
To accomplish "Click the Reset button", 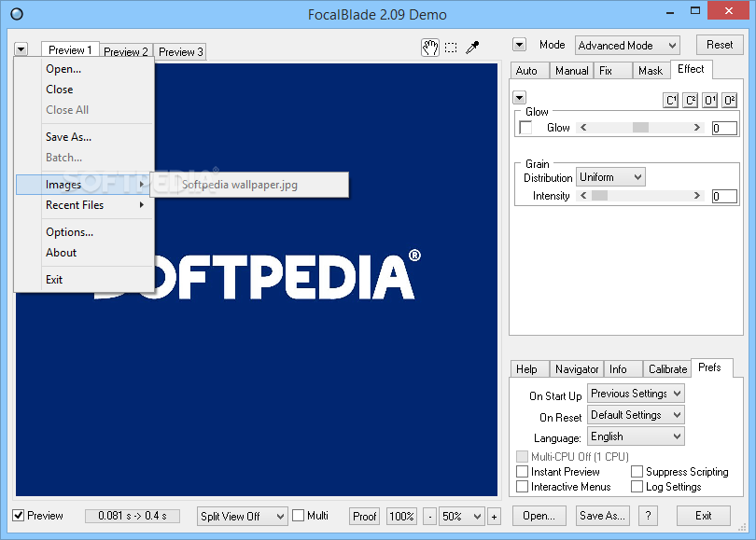I will coord(720,45).
